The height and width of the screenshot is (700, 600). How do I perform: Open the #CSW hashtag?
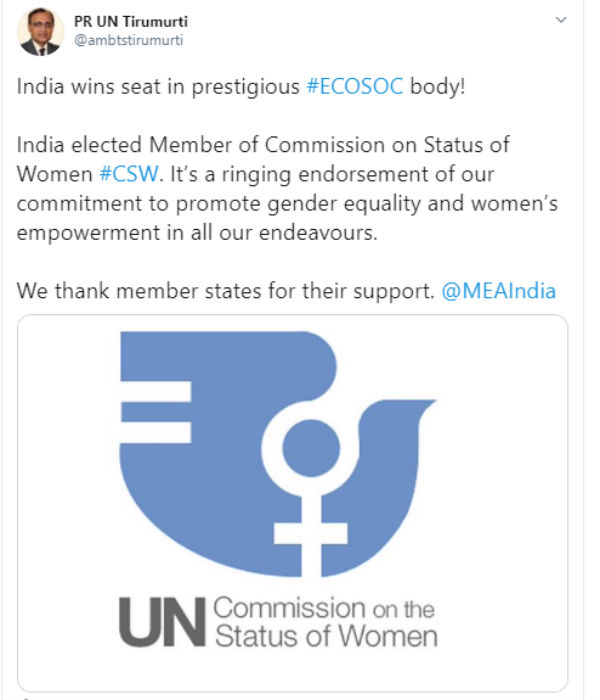click(129, 174)
